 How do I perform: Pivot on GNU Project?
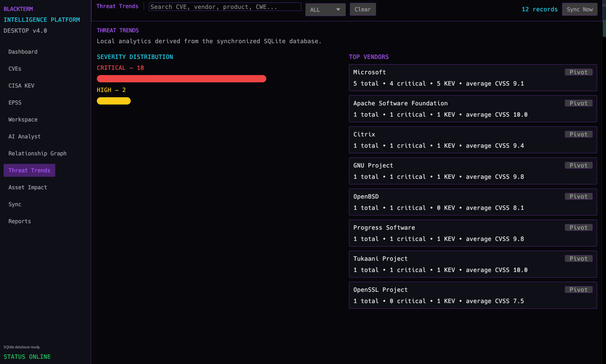(x=579, y=165)
